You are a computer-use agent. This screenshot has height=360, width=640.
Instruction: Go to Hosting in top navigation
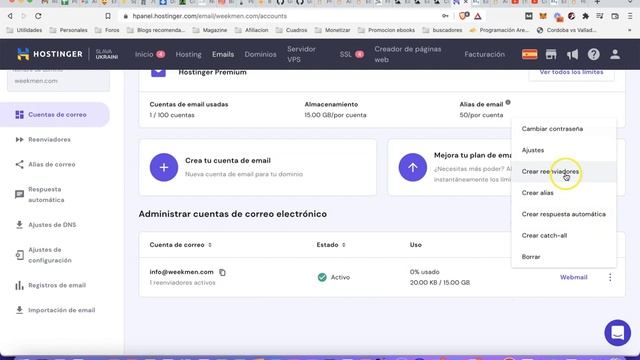[189, 54]
